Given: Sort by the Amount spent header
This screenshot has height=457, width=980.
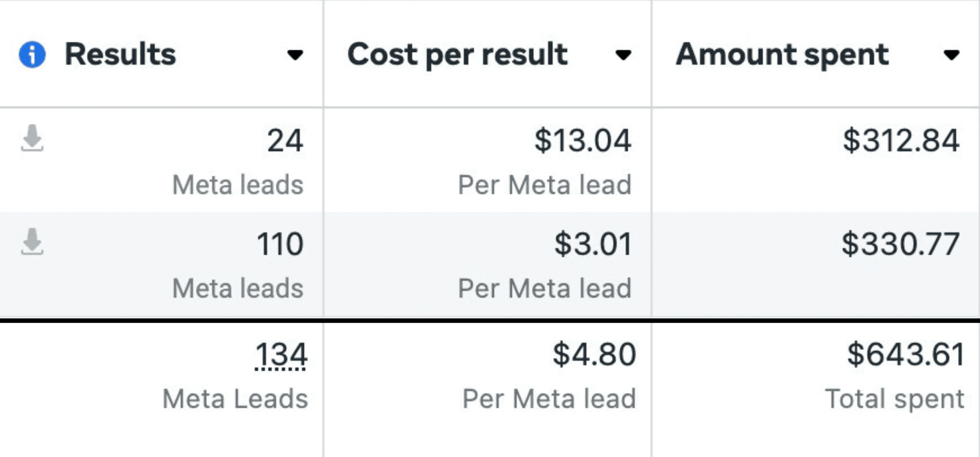Looking at the screenshot, I should (x=782, y=55).
